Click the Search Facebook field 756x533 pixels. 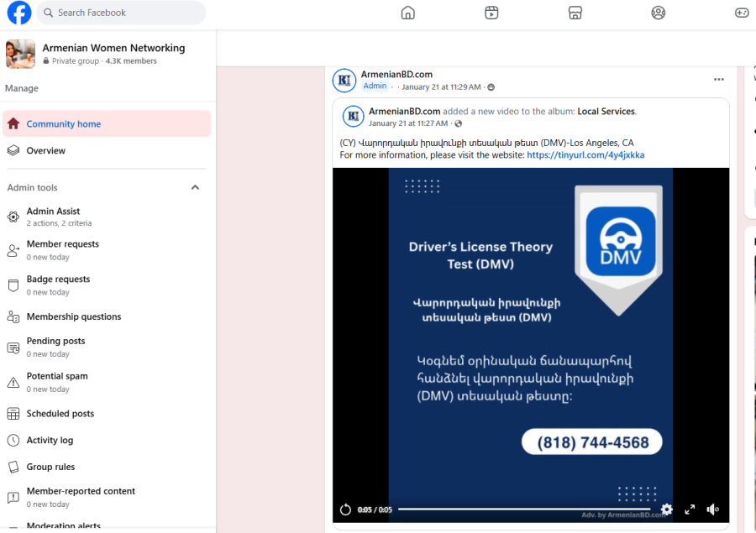click(x=122, y=13)
